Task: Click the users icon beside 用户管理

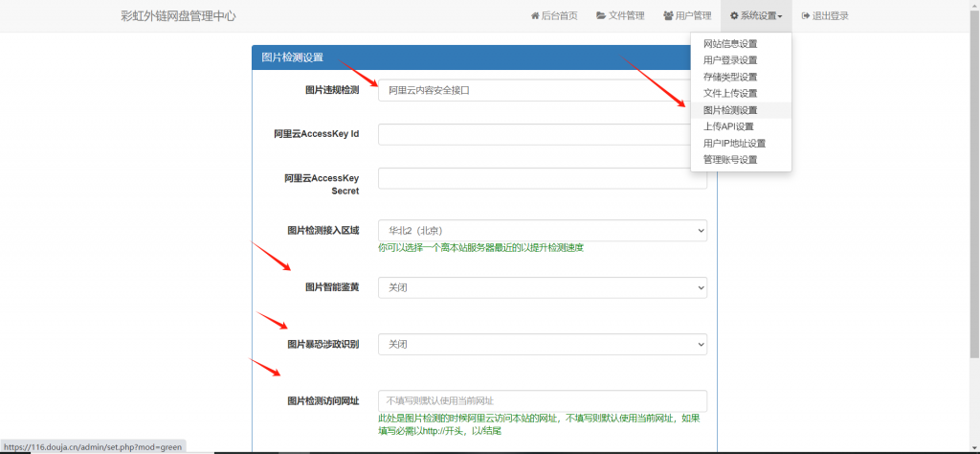Action: tap(668, 16)
